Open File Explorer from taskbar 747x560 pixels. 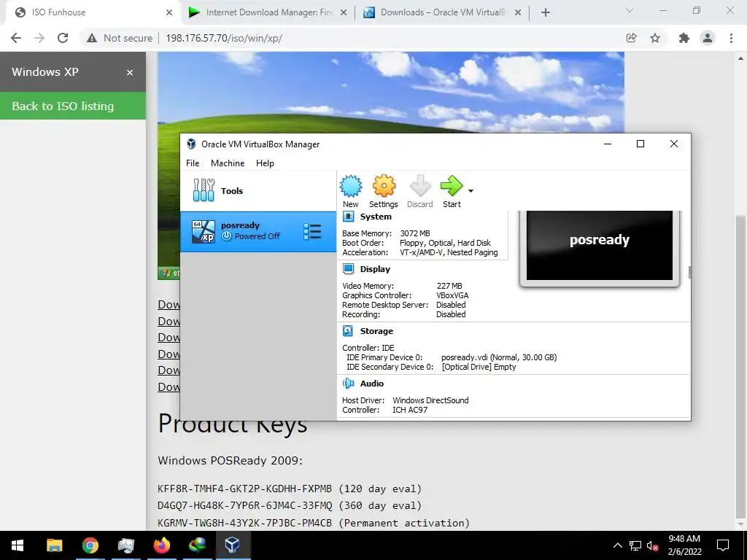[54, 545]
